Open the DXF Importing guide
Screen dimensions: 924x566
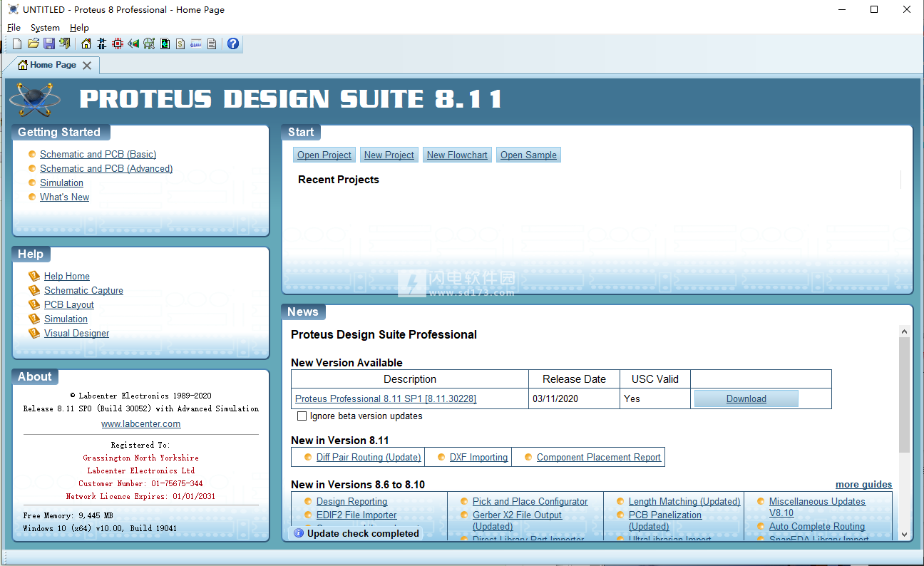pos(478,457)
